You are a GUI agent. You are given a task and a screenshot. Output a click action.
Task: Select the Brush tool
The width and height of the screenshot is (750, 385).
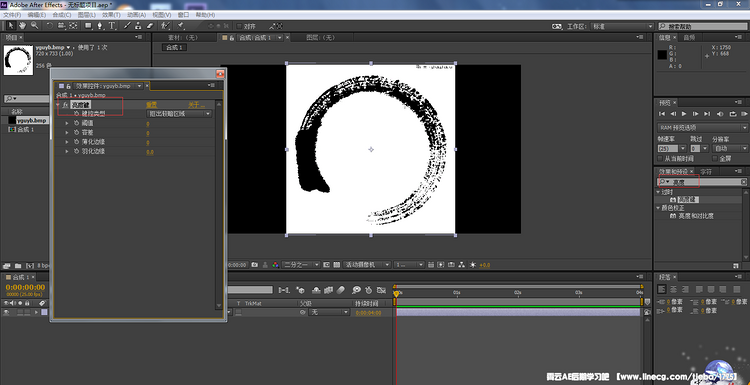tap(127, 26)
